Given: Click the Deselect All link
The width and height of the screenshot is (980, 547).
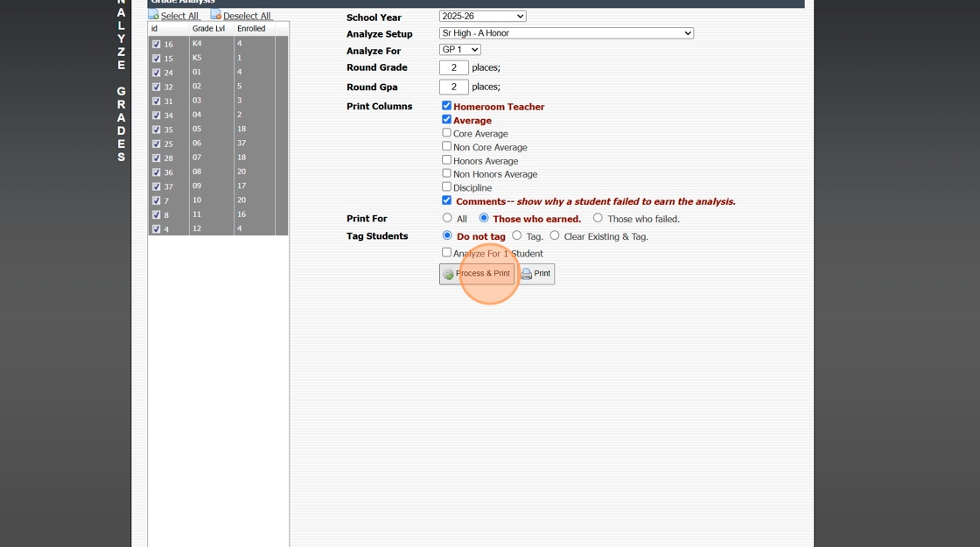Looking at the screenshot, I should (x=247, y=16).
